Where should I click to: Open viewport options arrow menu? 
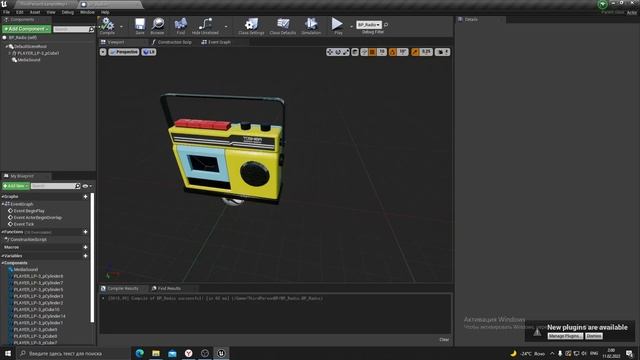tap(103, 52)
